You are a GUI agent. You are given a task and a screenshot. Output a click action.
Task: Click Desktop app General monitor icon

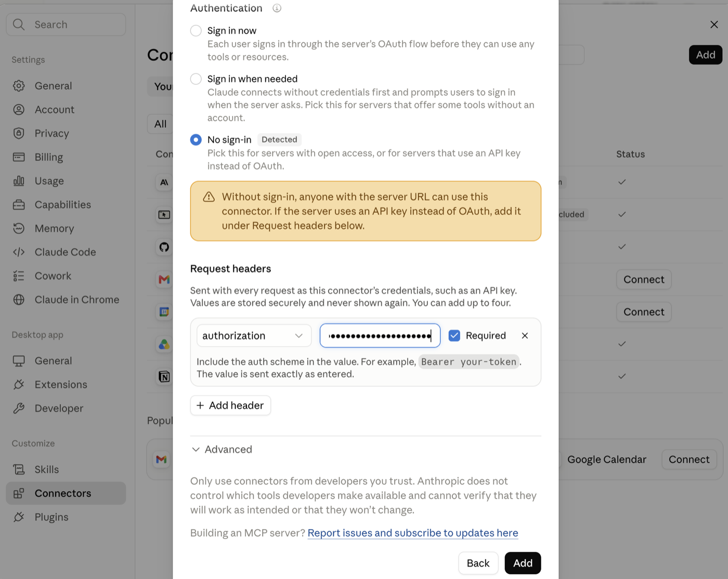(x=19, y=361)
